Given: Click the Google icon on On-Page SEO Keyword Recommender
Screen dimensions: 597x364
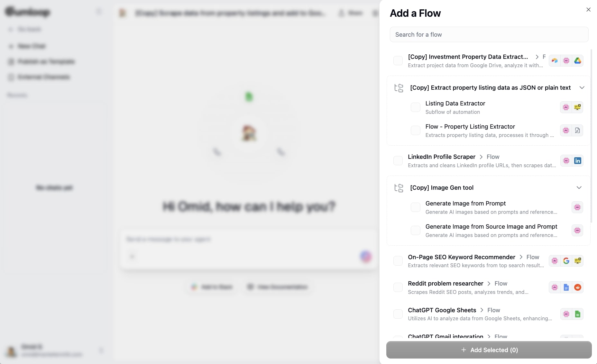Looking at the screenshot, I should 566,261.
